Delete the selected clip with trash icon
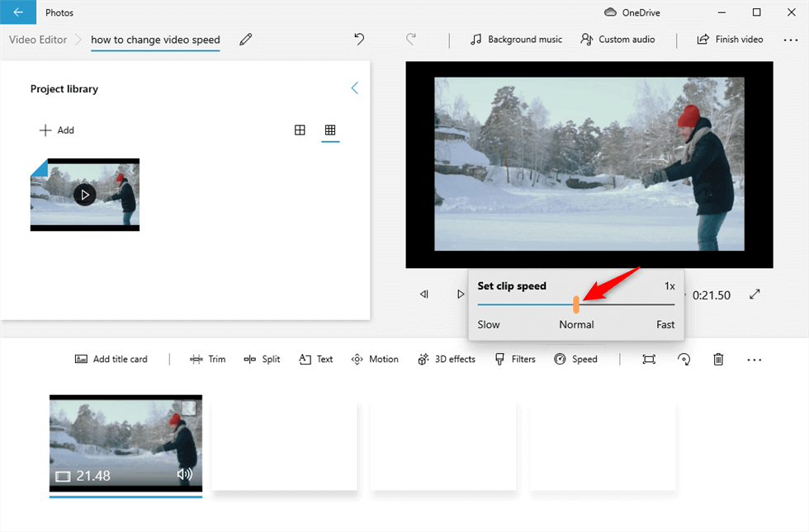This screenshot has width=809, height=532. coord(718,360)
